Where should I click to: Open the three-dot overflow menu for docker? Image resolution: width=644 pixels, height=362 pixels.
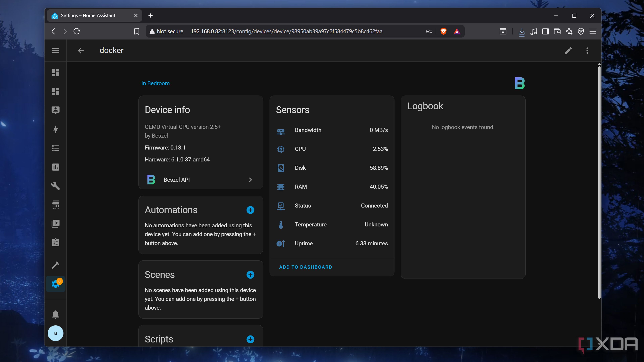tap(587, 50)
